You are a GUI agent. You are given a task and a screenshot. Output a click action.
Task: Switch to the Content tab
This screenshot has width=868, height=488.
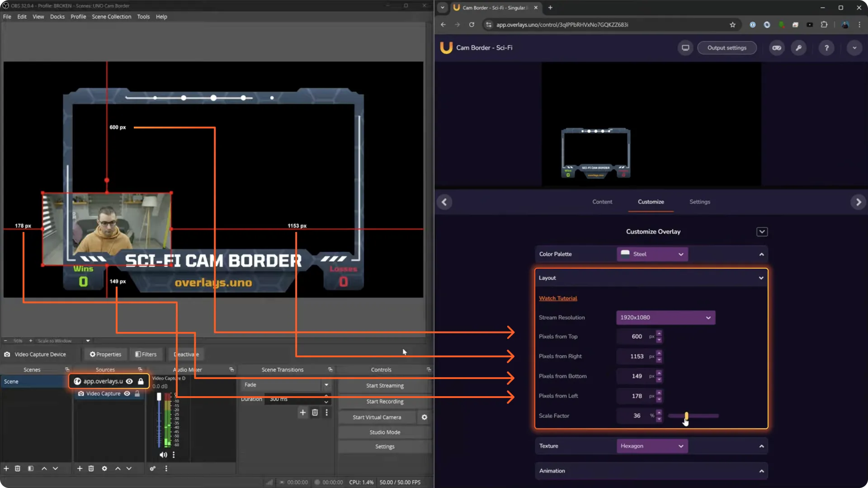(602, 202)
